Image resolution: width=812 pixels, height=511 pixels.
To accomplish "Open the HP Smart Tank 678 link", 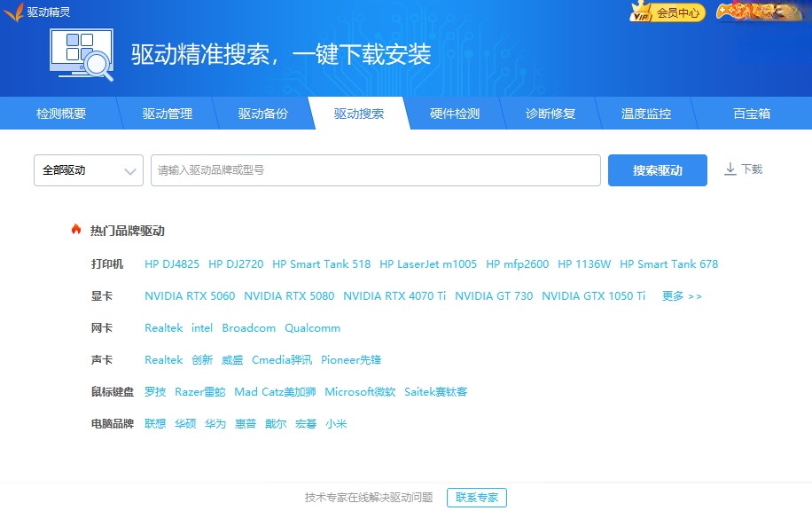I will (669, 264).
